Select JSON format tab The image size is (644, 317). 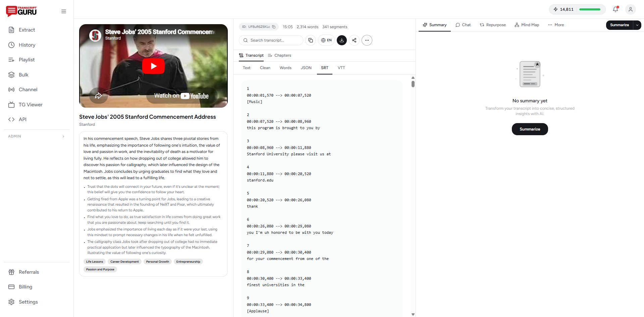(x=306, y=68)
